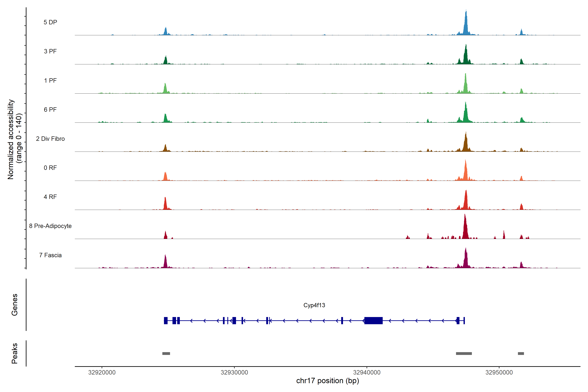
Task: Click the chr17 position (bp) axis title
Action: [327, 381]
